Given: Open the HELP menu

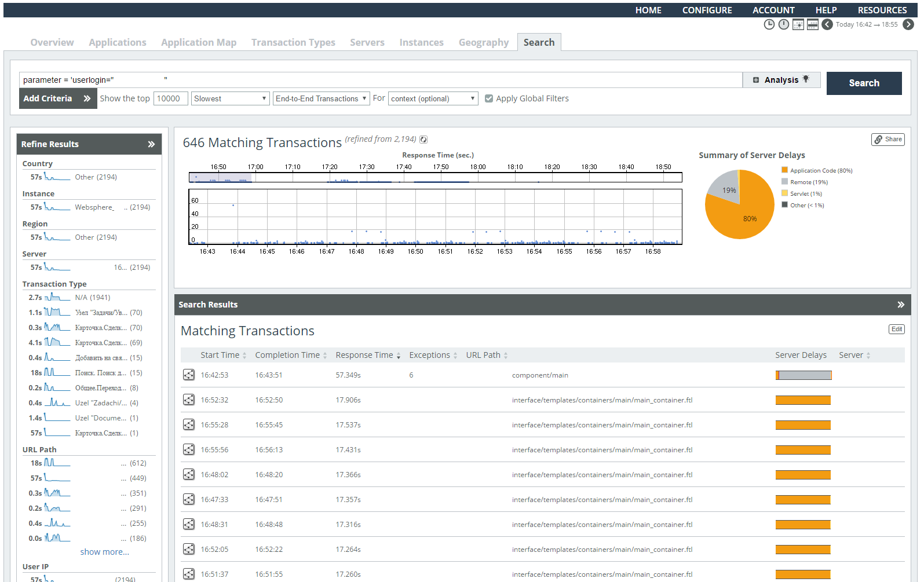Looking at the screenshot, I should (826, 10).
